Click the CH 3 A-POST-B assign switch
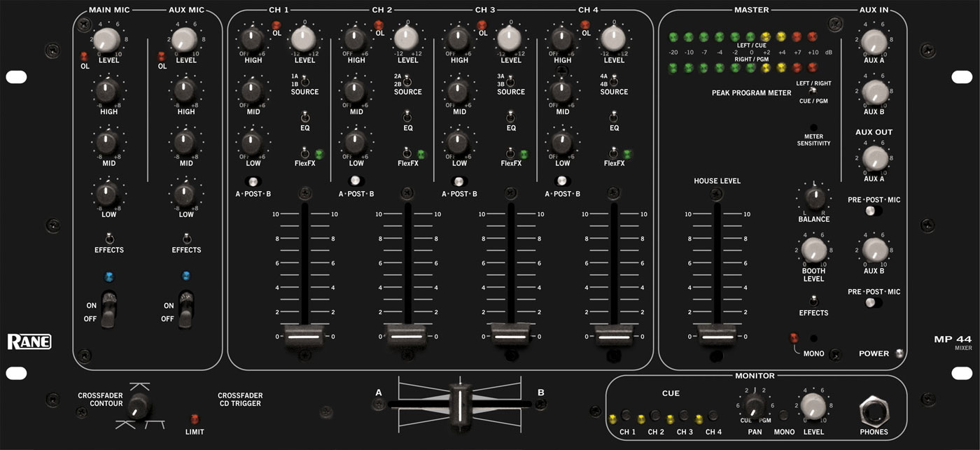Screen dimensions: 980x450 (x=459, y=182)
